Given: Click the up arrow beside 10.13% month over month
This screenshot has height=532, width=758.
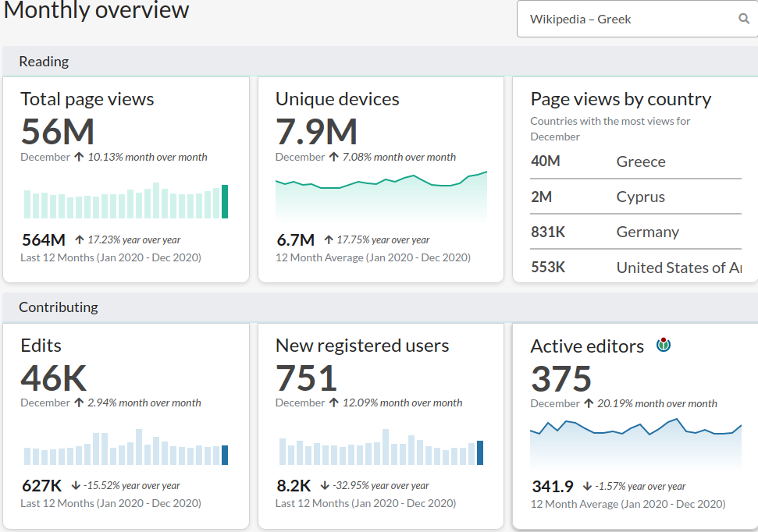Looking at the screenshot, I should 79,157.
